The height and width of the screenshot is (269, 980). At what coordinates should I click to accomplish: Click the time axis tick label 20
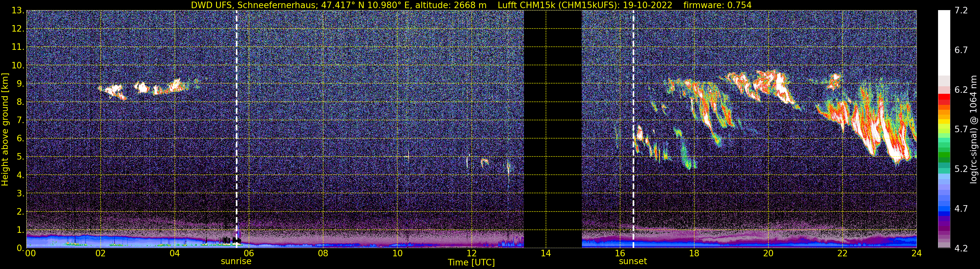(x=768, y=253)
